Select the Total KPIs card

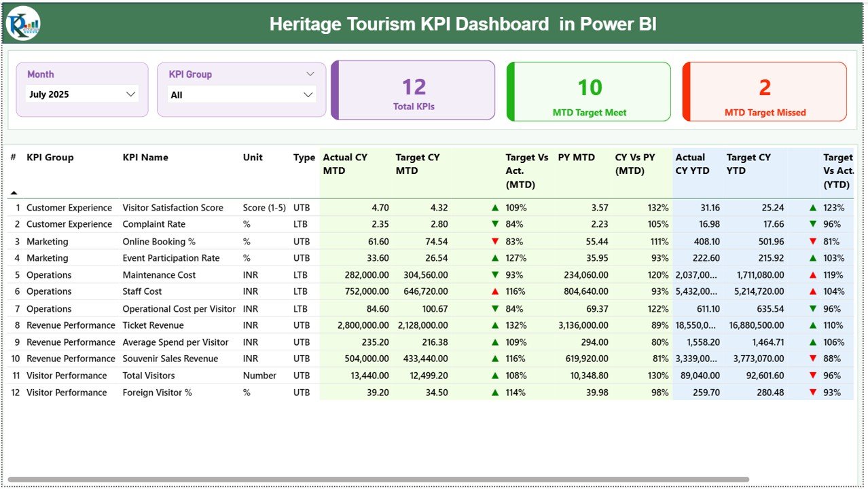point(414,91)
